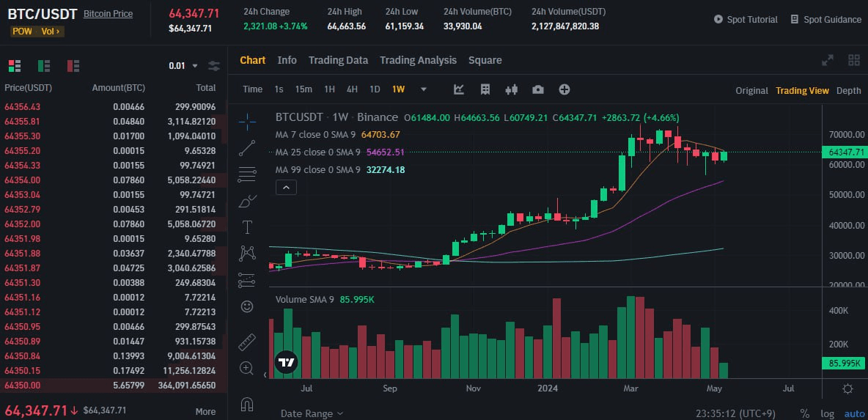Click More under the order book

(x=205, y=411)
